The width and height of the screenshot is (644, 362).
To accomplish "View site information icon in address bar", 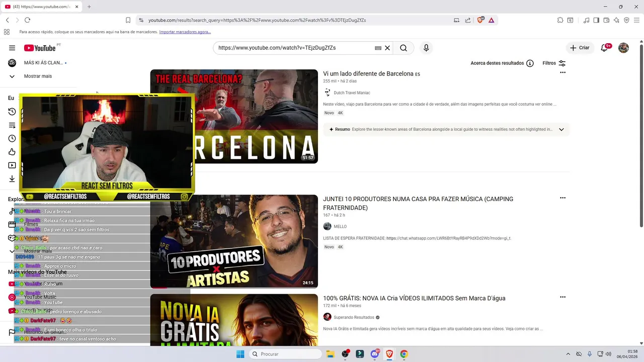I will click(x=141, y=20).
